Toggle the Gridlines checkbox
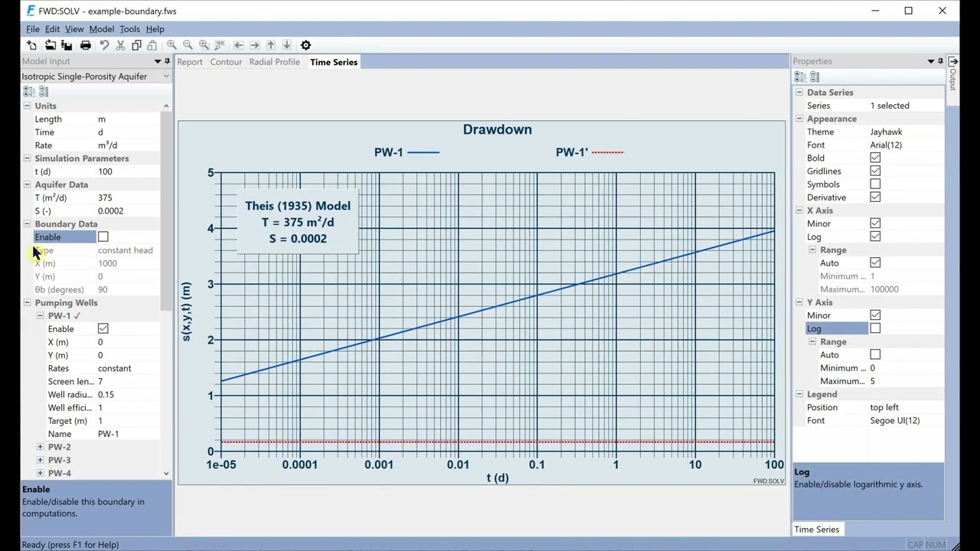980x551 pixels. click(x=875, y=171)
